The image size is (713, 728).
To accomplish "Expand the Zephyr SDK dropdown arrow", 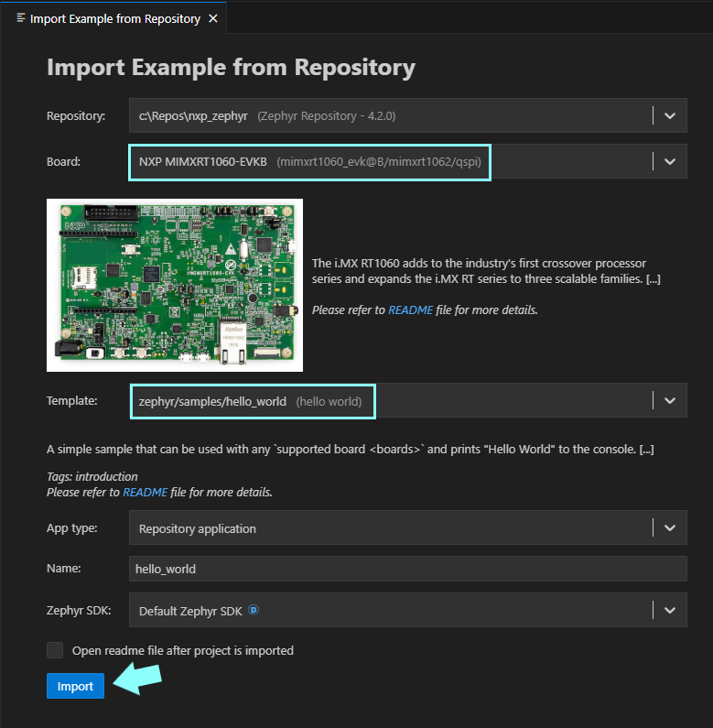I will click(670, 610).
